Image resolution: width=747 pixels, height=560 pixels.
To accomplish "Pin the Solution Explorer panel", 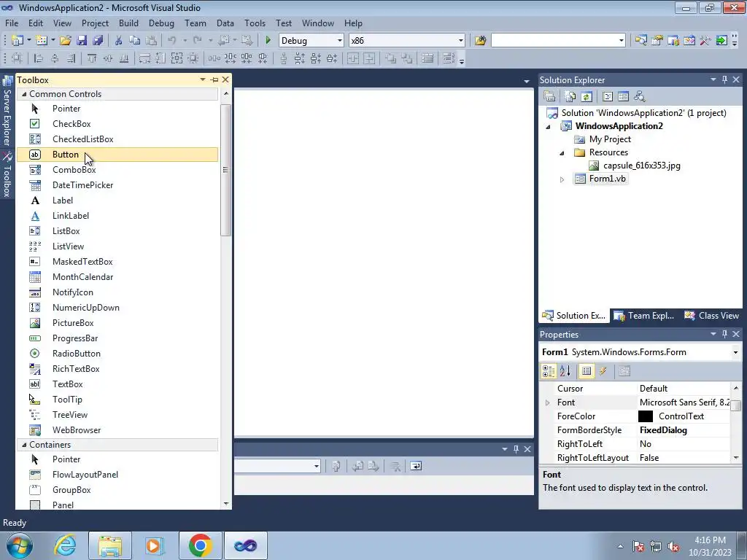I will pos(724,80).
